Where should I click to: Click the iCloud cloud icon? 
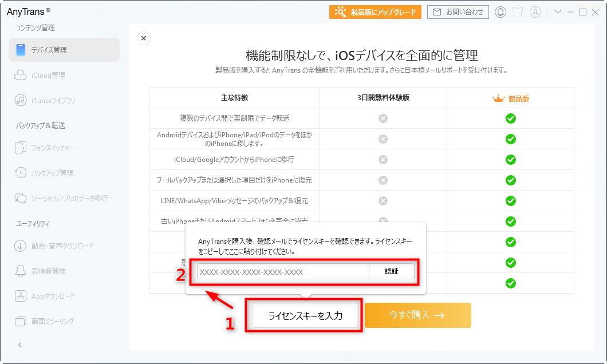tap(20, 75)
